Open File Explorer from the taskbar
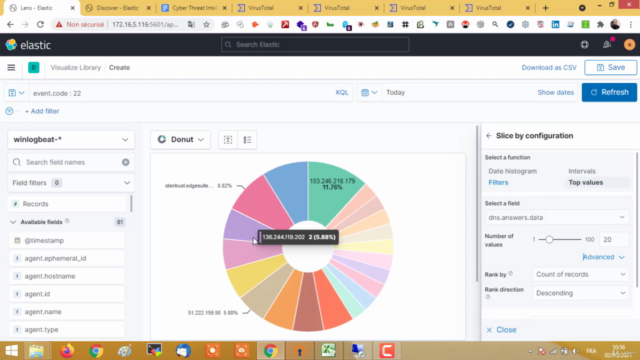Screen dimensions: 640x360 [x=36, y=351]
